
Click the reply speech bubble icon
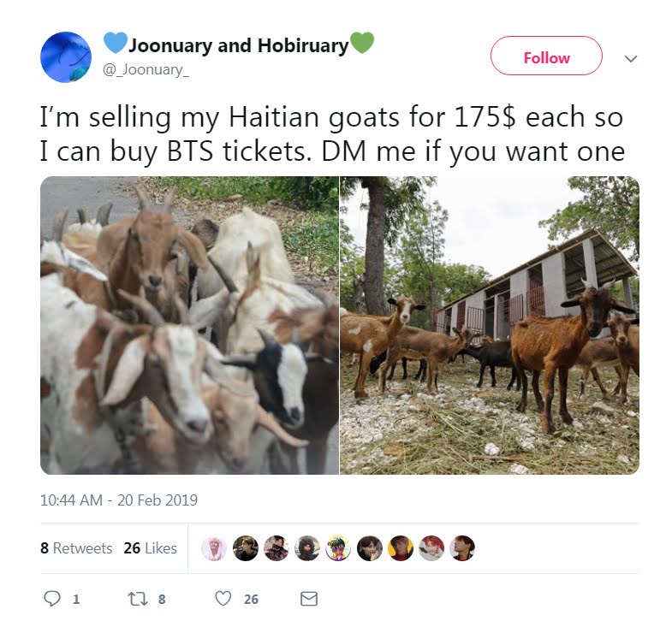point(52,598)
